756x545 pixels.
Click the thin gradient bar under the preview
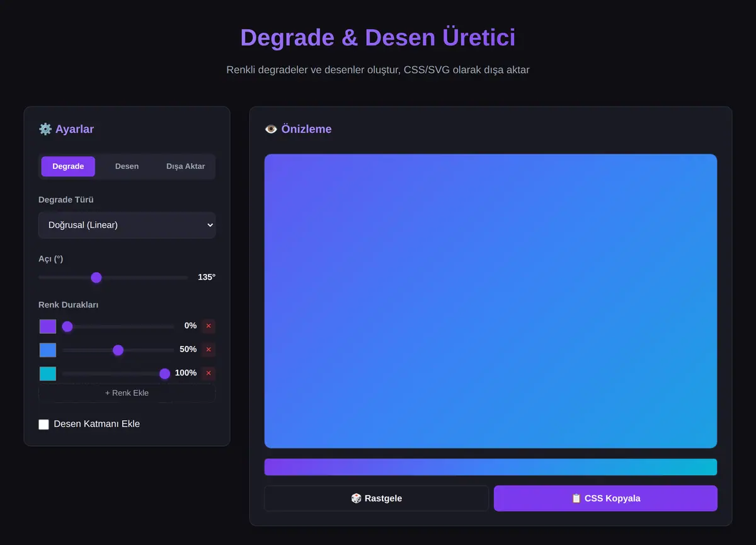pos(491,467)
